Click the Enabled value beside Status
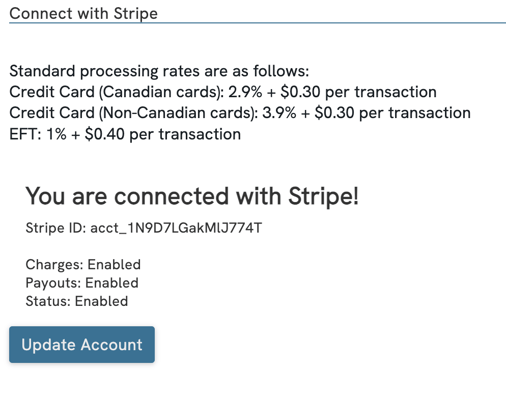 pyautogui.click(x=101, y=301)
